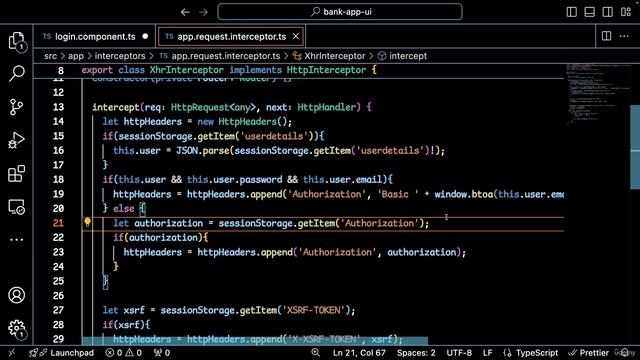Viewport: 640px width, 360px height.
Task: Click JSON.parse on line 16
Action: pos(203,151)
